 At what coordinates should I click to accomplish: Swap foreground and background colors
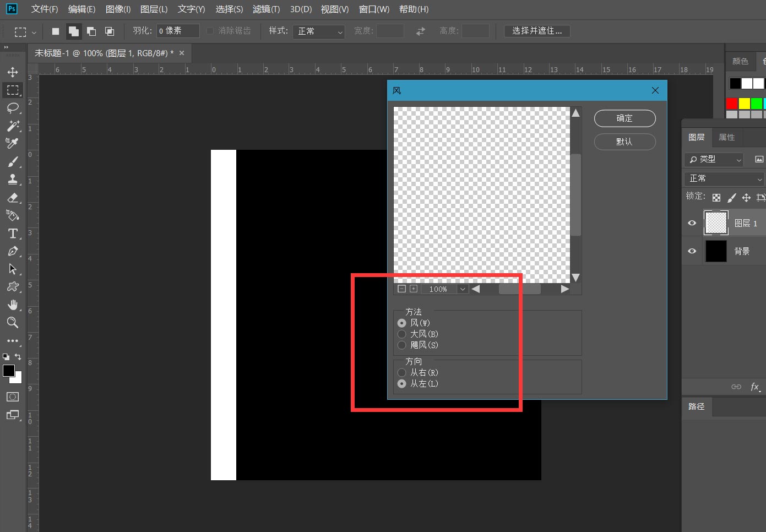[18, 356]
